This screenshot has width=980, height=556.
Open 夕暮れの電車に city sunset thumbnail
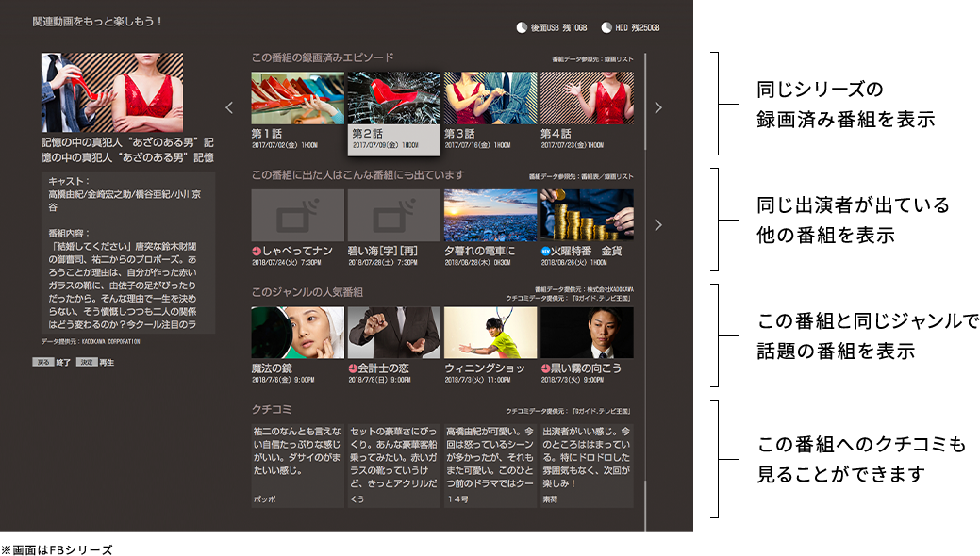490,215
